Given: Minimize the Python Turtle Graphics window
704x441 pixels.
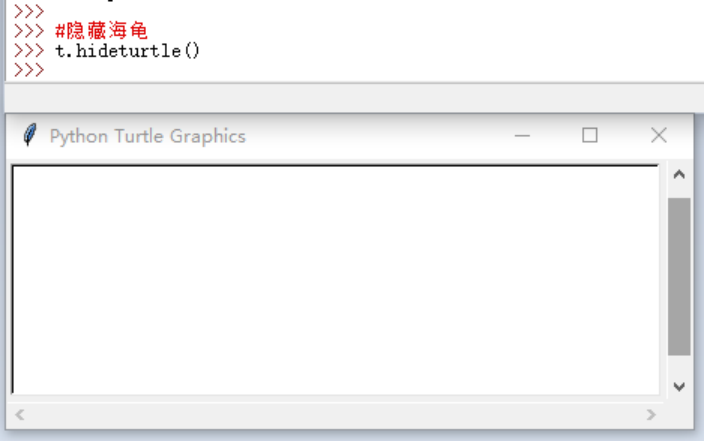Looking at the screenshot, I should (522, 136).
